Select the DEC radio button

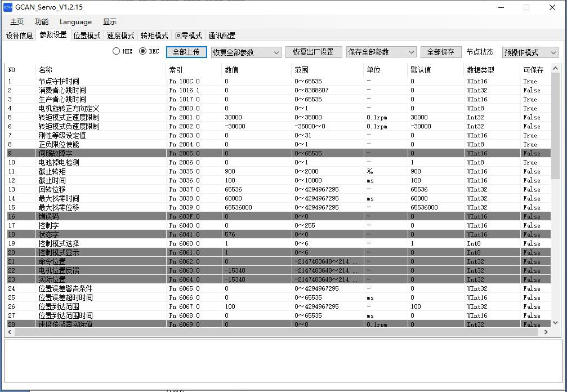(143, 51)
